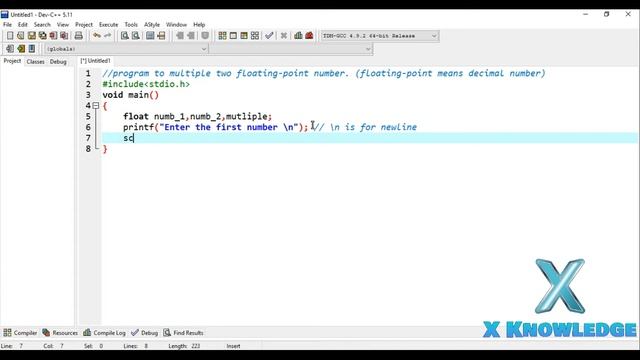The width and height of the screenshot is (640, 360).
Task: Click the Find magnifier icon
Action: pos(124,36)
